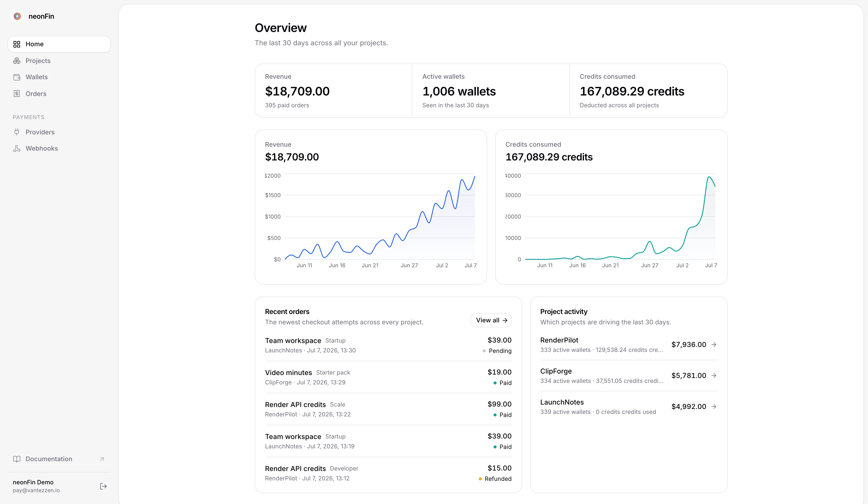868x504 pixels.
Task: Open the LaunchNotes project row
Action: pyautogui.click(x=629, y=406)
